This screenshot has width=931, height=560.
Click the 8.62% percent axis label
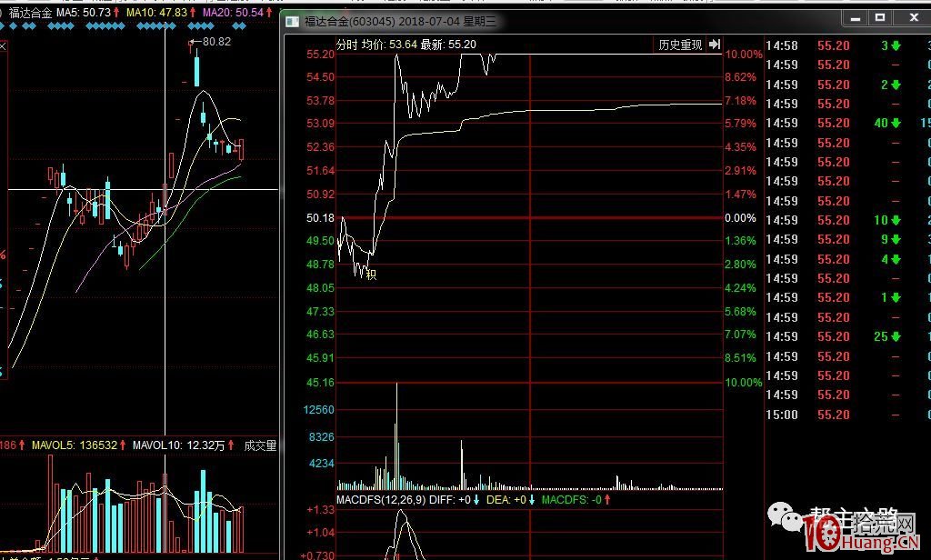click(740, 77)
